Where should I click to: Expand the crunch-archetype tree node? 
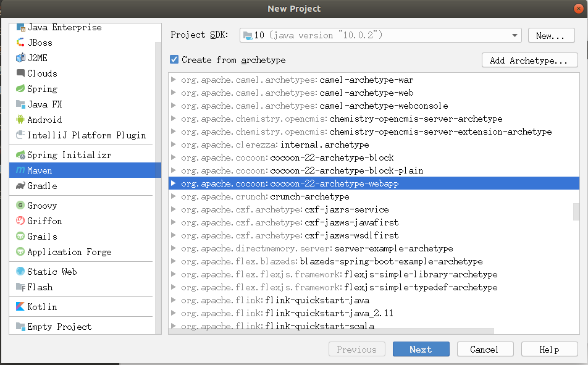174,196
